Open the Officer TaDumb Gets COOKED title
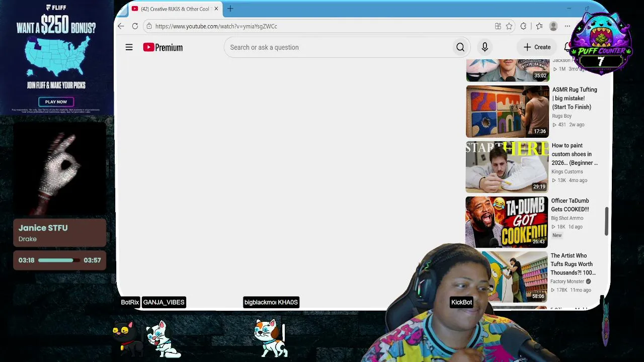 (x=570, y=205)
